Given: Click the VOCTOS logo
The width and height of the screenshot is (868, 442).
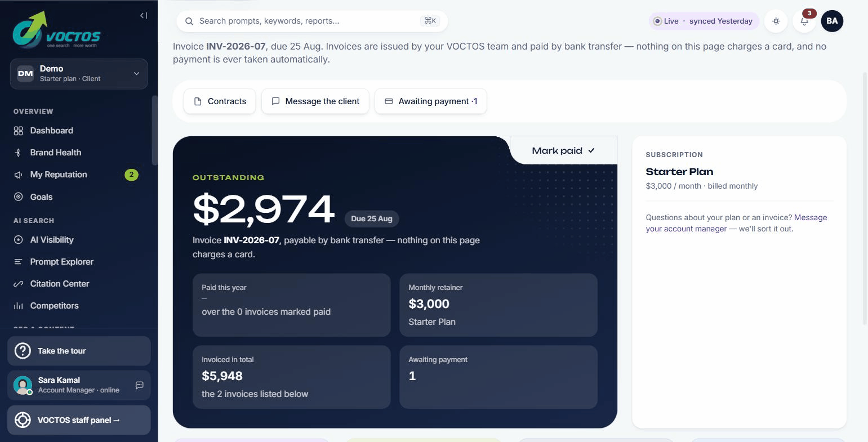Looking at the screenshot, I should pos(57,30).
